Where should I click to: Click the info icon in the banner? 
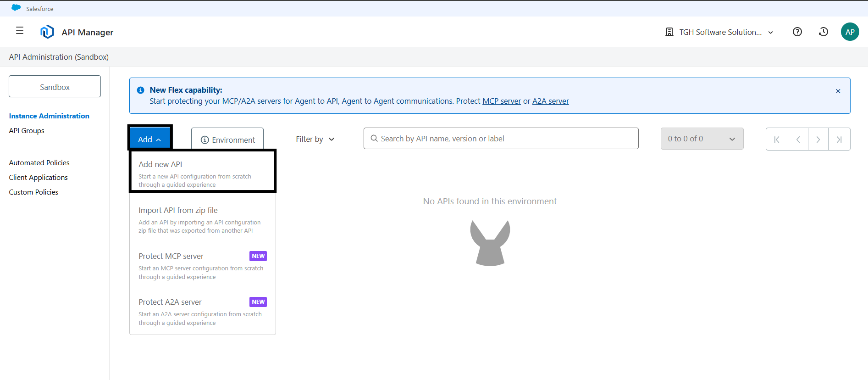pyautogui.click(x=141, y=90)
